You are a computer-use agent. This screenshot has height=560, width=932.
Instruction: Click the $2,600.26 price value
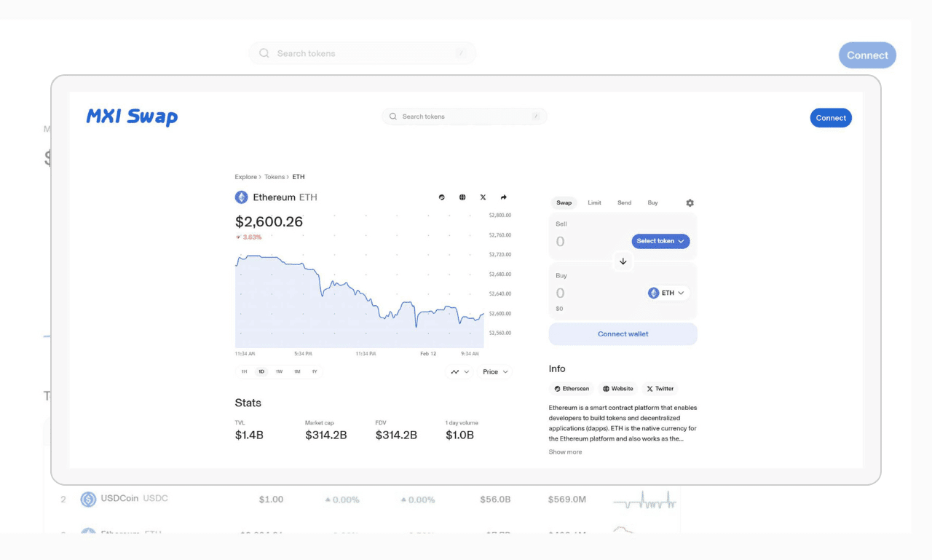click(x=269, y=221)
